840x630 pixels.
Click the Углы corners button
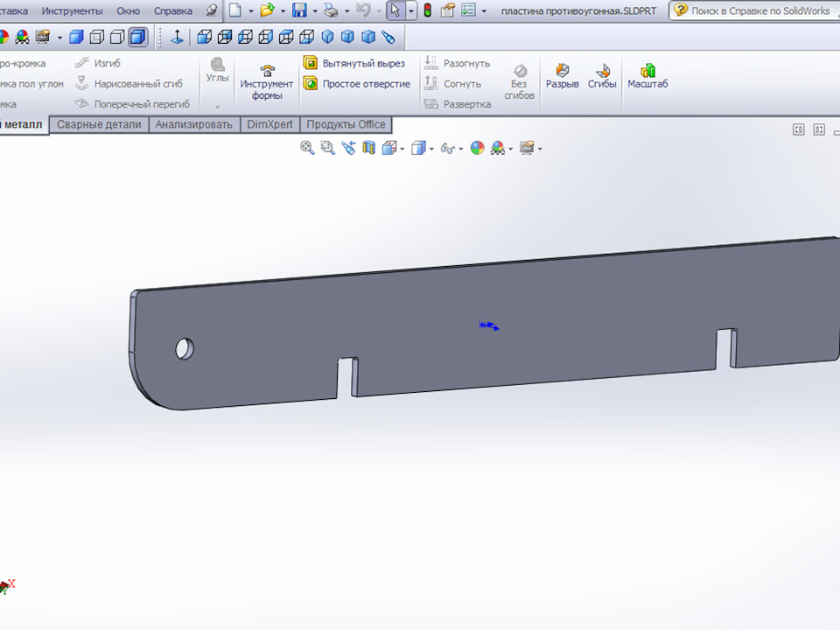[x=217, y=70]
